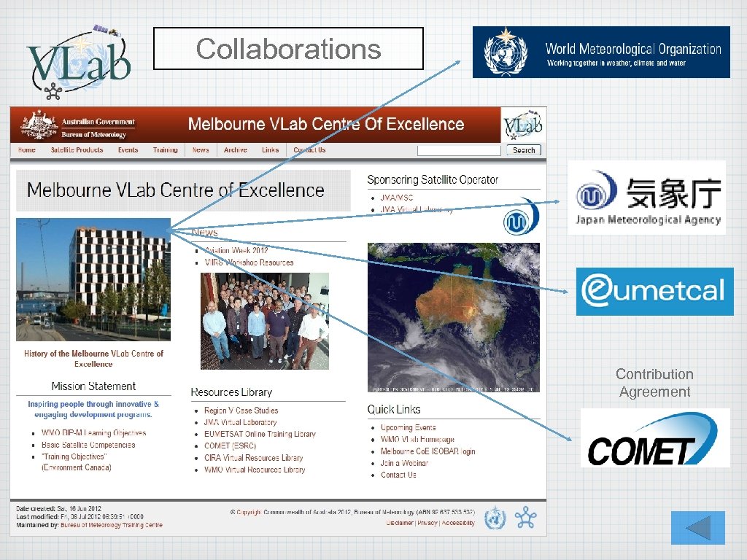Open the Home menu item
Viewport: 747px width, 560px height.
(27, 150)
